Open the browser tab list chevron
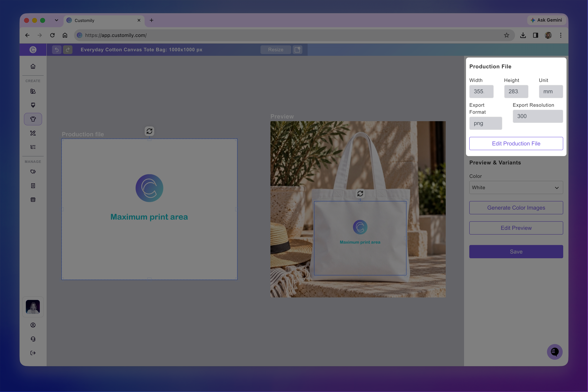 pyautogui.click(x=57, y=20)
